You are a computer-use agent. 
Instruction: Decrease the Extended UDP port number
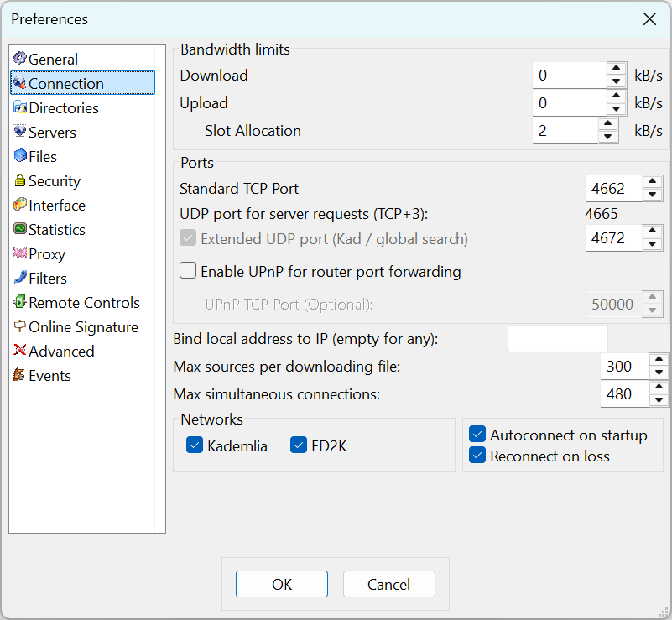(x=653, y=244)
